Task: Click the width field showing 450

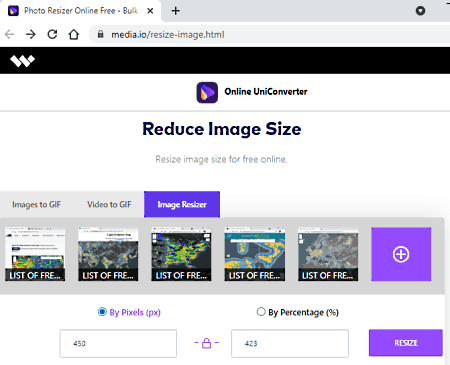Action: point(118,343)
